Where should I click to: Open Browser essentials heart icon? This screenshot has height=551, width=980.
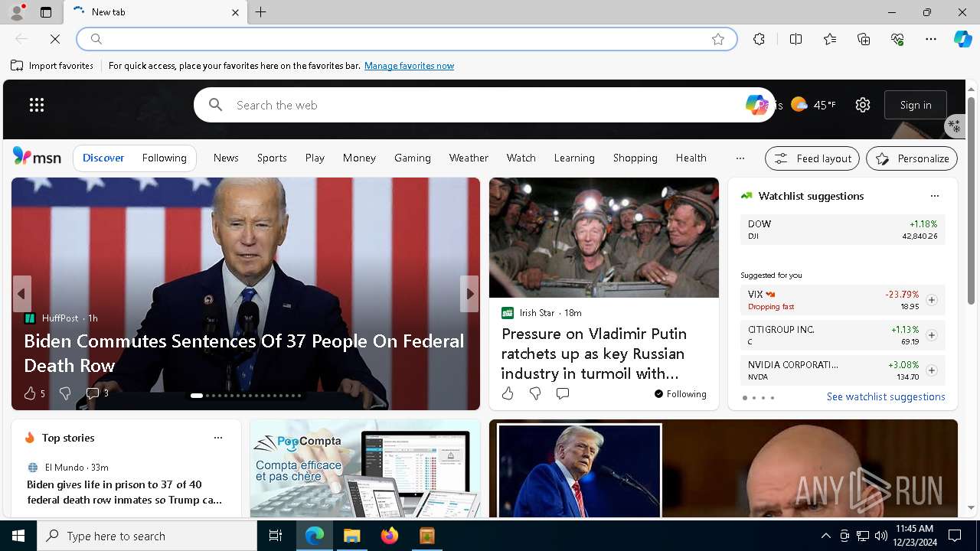pos(897,39)
